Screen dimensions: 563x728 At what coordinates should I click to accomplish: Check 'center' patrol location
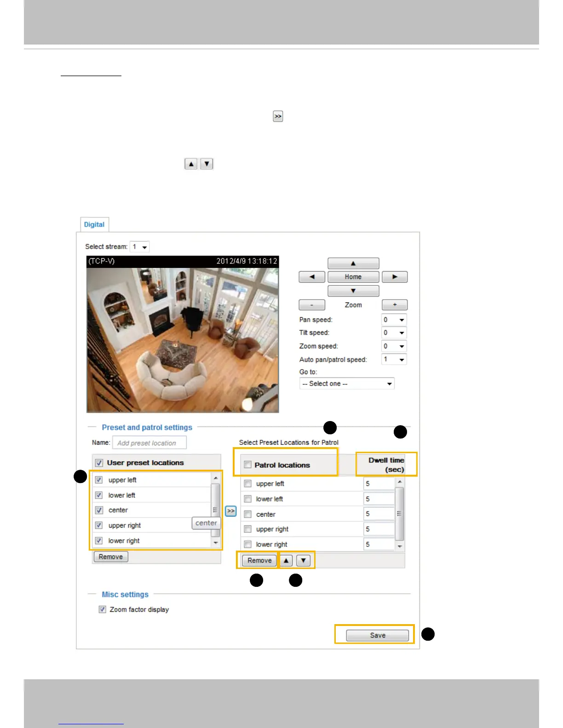point(247,514)
